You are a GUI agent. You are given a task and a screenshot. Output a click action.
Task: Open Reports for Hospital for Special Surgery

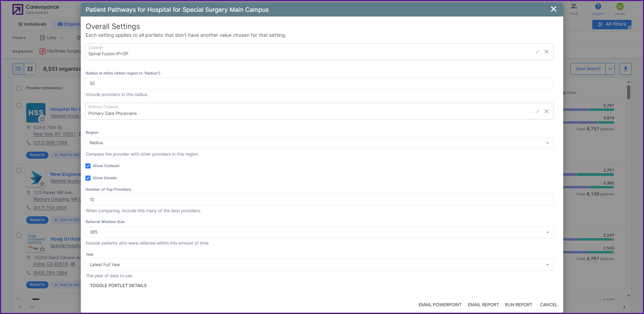[37, 155]
